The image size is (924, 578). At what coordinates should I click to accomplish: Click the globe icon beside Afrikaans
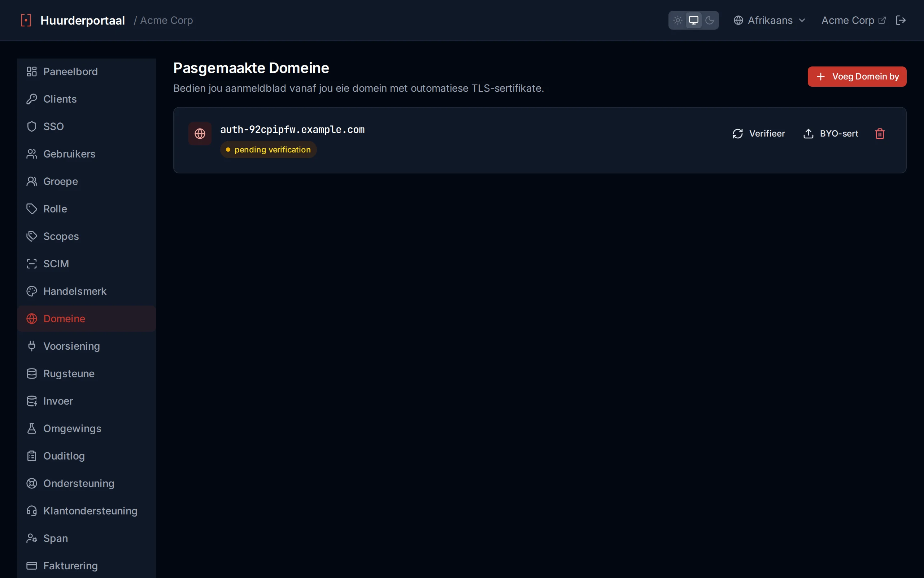tap(738, 20)
